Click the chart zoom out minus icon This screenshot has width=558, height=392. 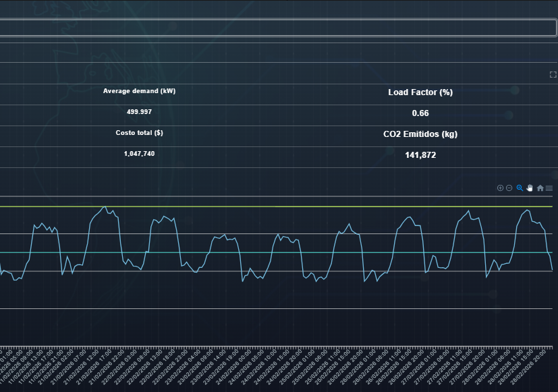[509, 188]
